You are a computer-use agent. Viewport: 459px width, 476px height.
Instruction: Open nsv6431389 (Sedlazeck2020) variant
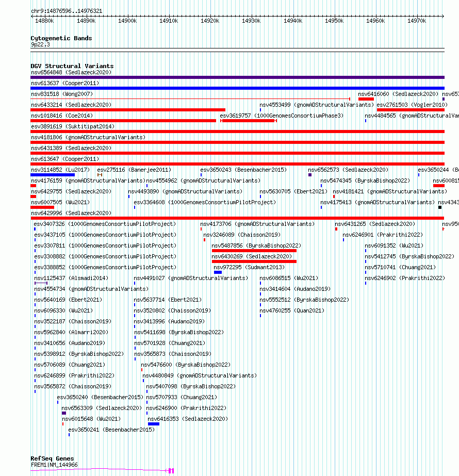pos(71,148)
